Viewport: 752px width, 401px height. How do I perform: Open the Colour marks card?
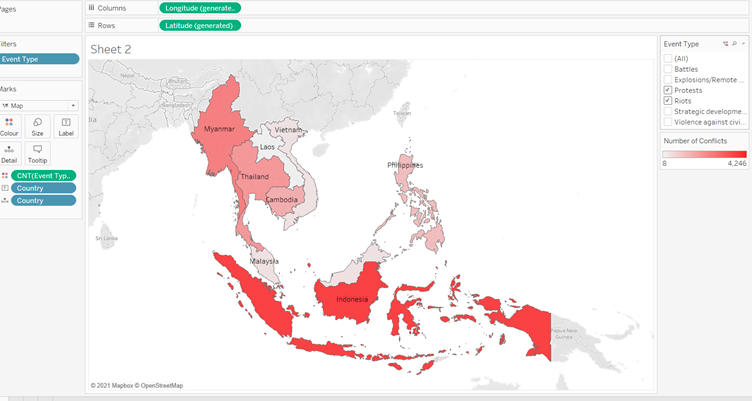click(x=9, y=127)
